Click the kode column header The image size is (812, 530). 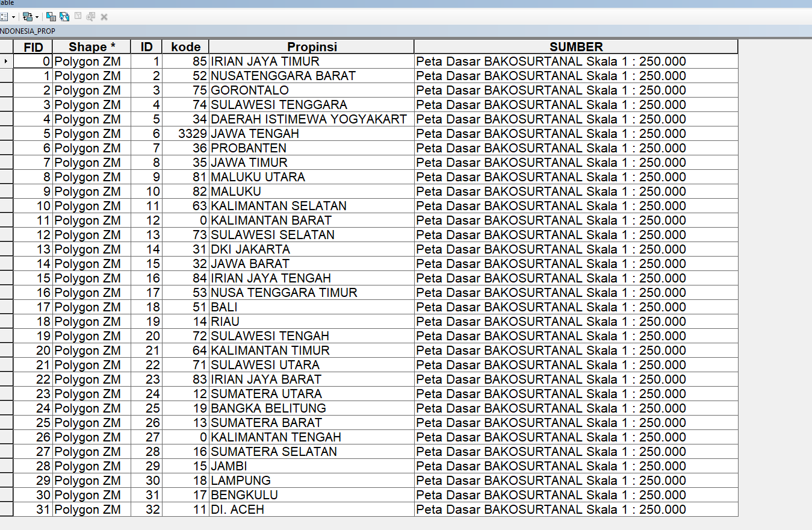(x=185, y=47)
